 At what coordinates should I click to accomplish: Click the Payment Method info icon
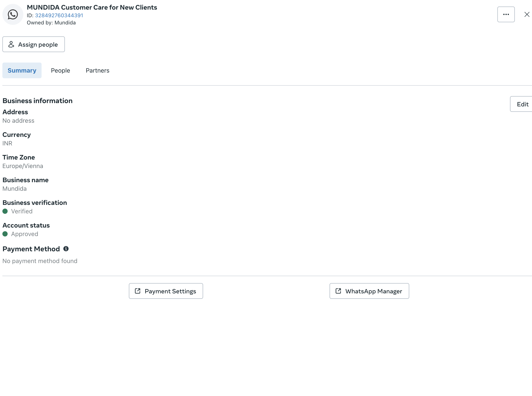tap(66, 249)
